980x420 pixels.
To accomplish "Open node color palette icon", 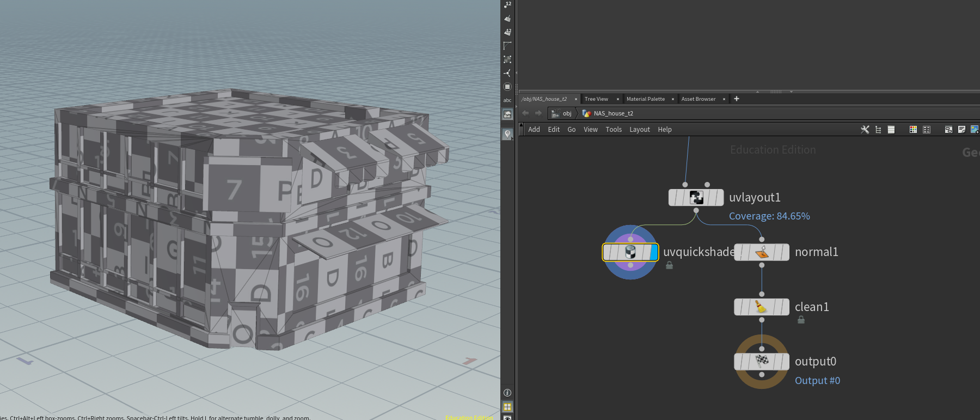I will coord(913,130).
